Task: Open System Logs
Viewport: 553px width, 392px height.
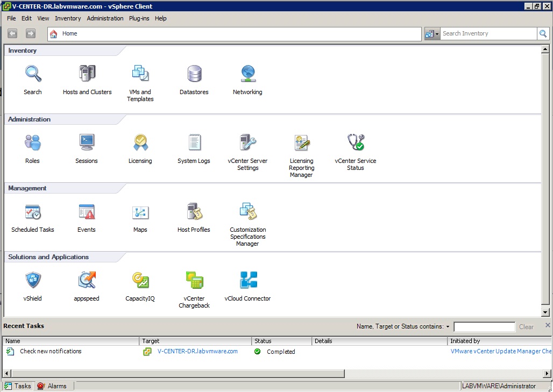Action: click(x=194, y=142)
